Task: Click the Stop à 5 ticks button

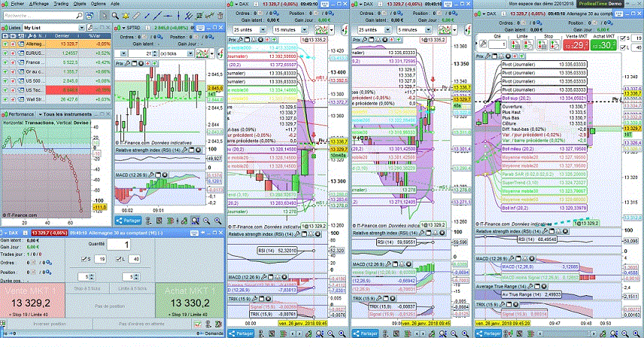Action: (87, 288)
